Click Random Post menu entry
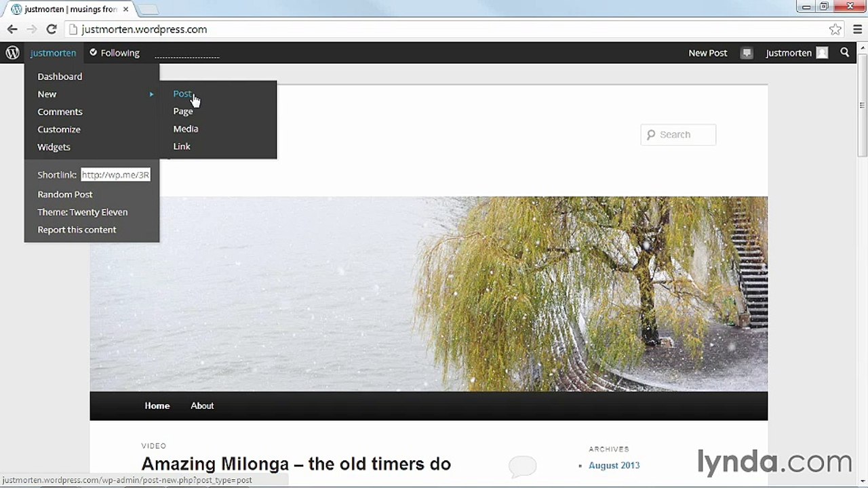This screenshot has width=868, height=488. point(65,195)
